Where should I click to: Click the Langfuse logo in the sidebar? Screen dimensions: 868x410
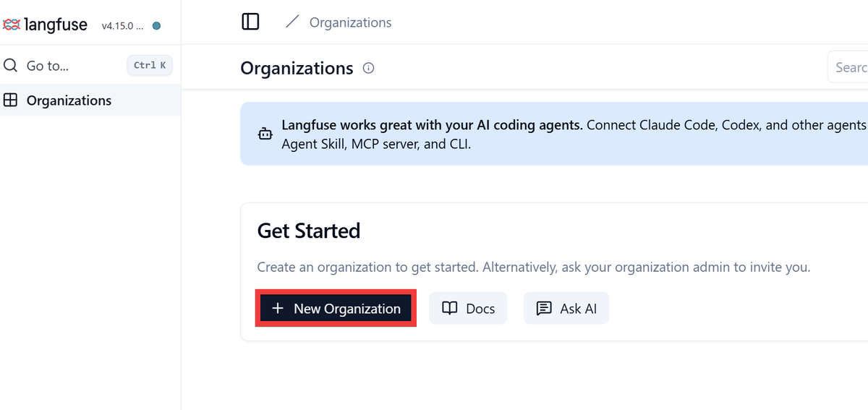coord(45,25)
